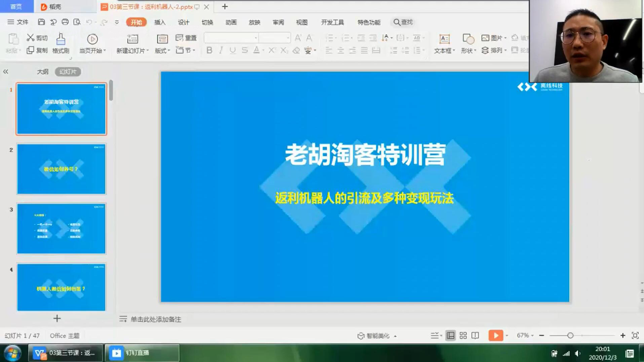Screen dimensions: 644x362
Task: Click the fit slide to window icon
Action: point(635,335)
